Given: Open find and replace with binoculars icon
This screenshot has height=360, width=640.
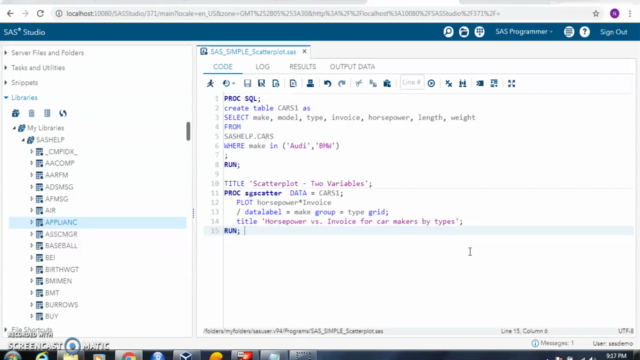Looking at the screenshot, I should coord(462,83).
